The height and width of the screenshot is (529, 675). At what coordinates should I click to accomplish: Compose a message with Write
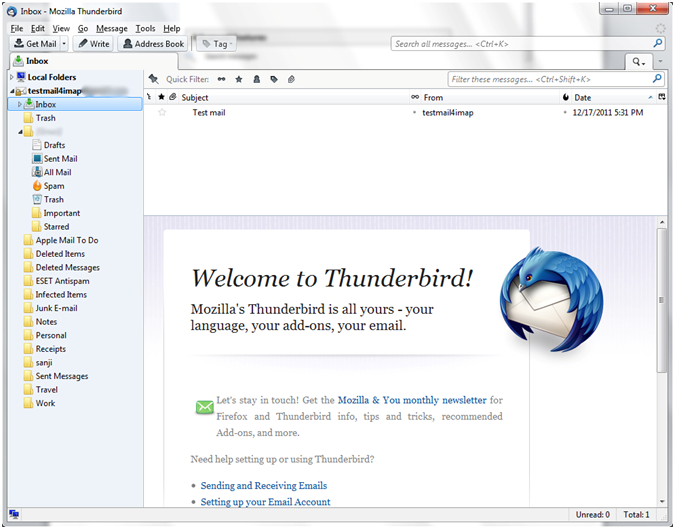tap(93, 44)
